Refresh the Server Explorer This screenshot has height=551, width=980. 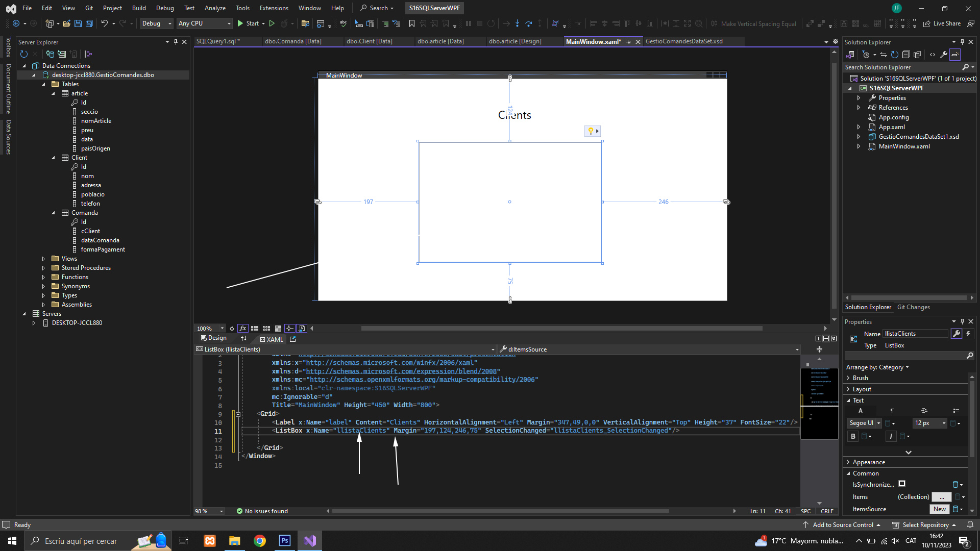[x=24, y=54]
